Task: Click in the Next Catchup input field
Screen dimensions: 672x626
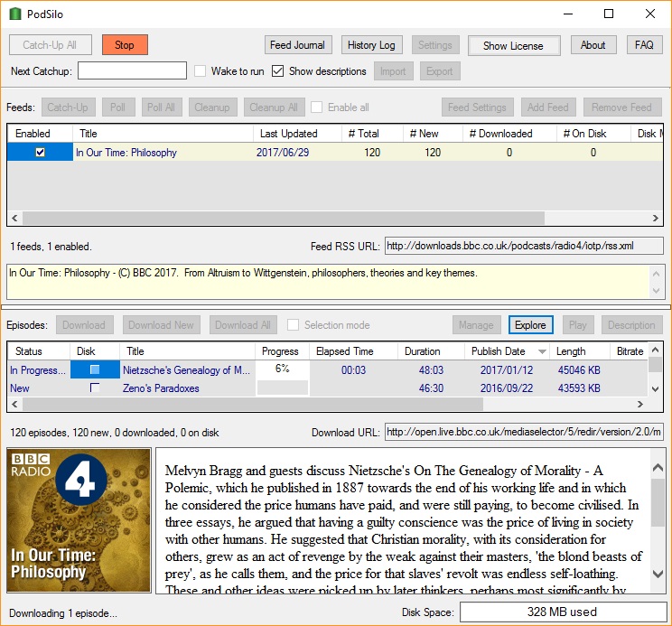Action: pos(132,71)
